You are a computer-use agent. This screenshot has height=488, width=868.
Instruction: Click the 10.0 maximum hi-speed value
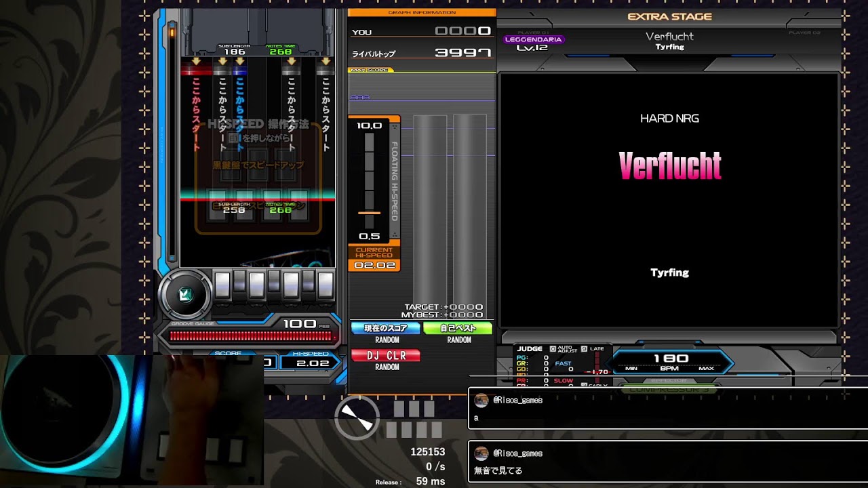369,125
